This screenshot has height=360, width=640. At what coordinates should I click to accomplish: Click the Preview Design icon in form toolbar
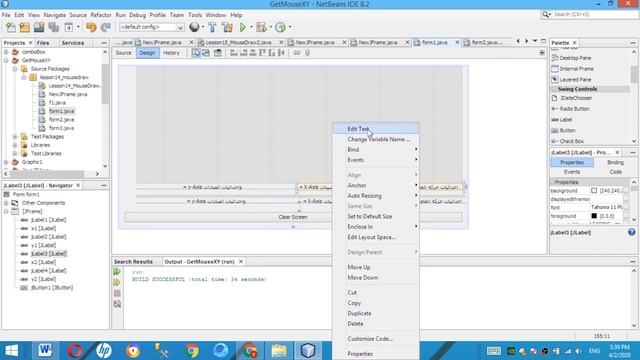click(x=218, y=53)
